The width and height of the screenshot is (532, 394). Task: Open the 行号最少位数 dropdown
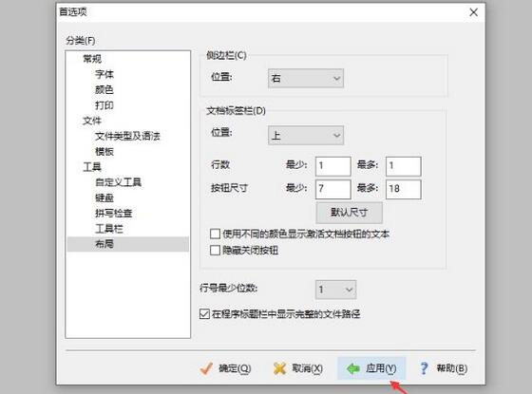[336, 290]
